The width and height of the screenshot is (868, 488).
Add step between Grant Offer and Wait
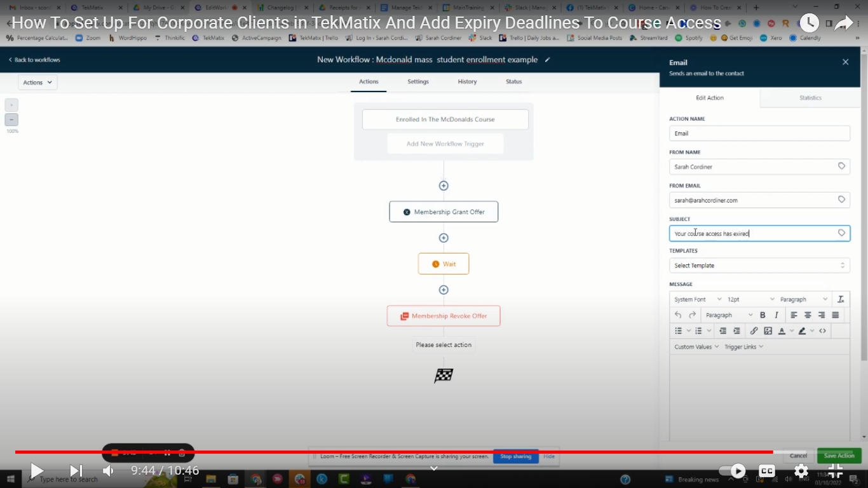444,238
